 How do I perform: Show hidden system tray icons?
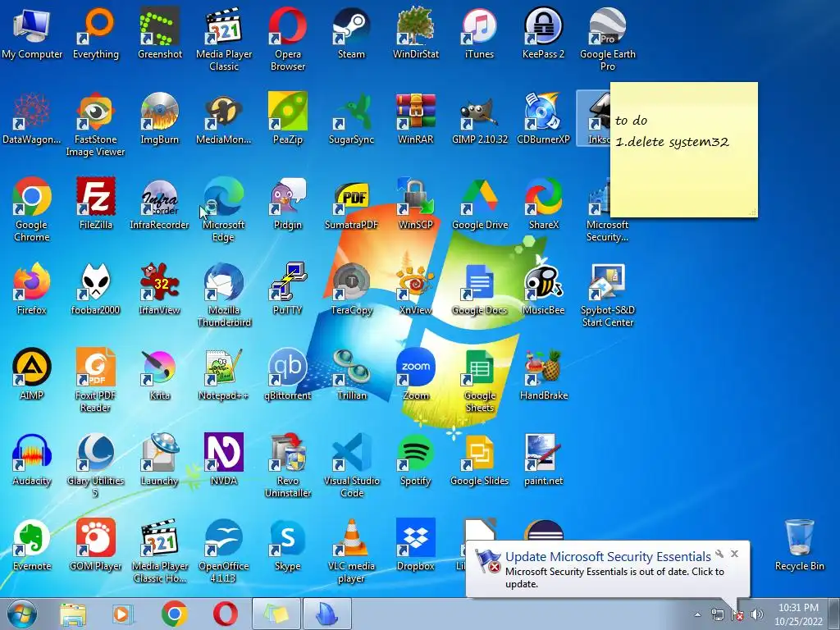[697, 614]
